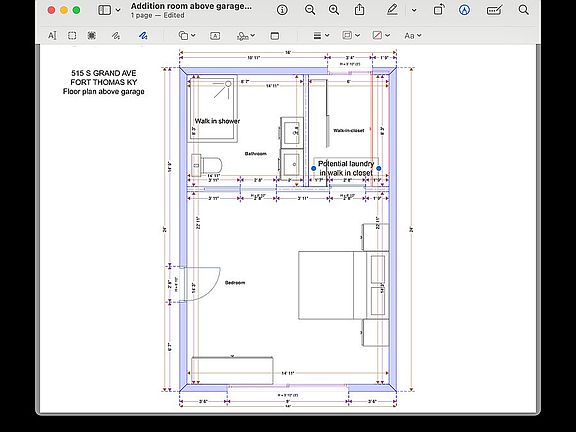Click the green full-screen window button

click(x=76, y=10)
